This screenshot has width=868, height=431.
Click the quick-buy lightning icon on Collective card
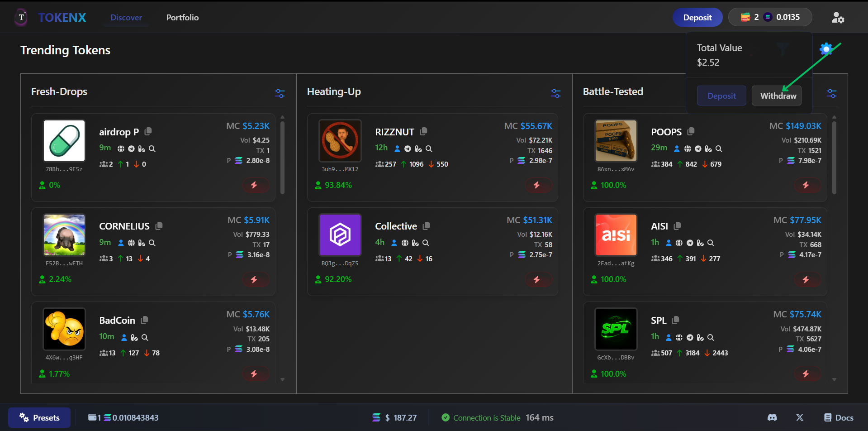tap(536, 280)
